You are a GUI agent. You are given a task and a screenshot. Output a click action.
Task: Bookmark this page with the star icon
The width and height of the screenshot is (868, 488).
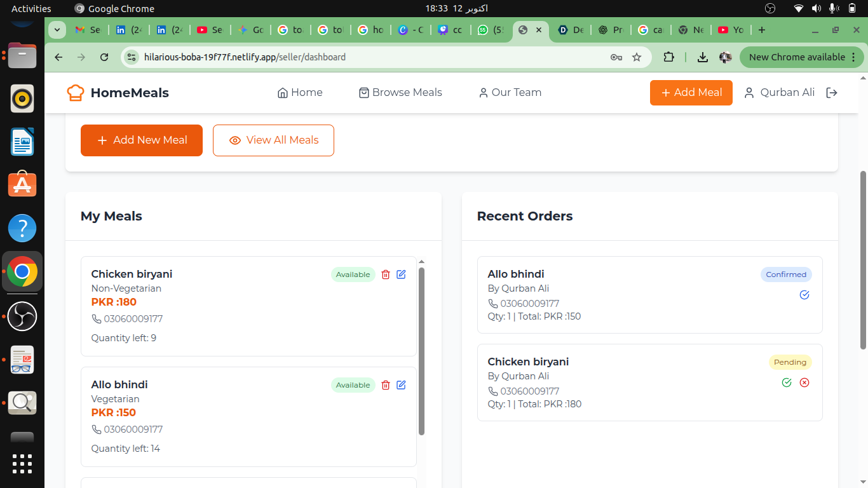pos(637,57)
